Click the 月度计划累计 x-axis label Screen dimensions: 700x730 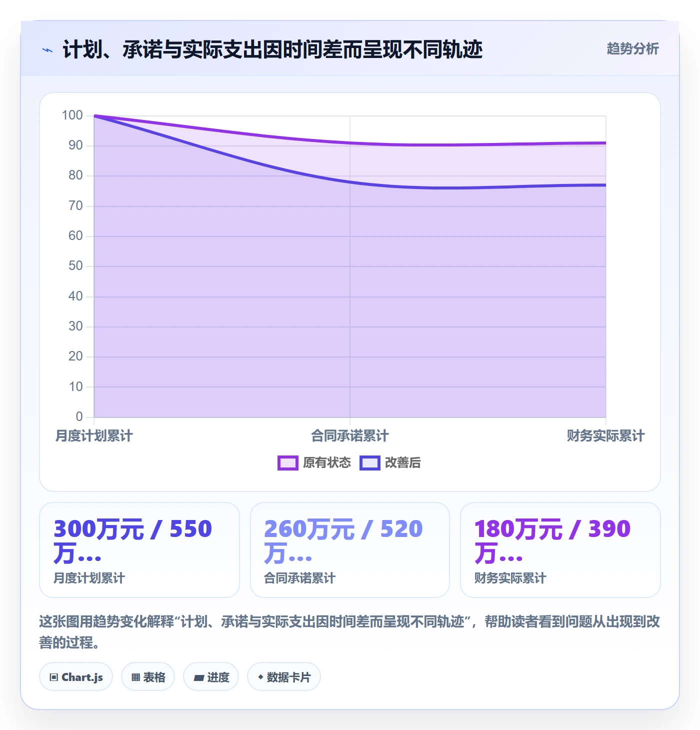(94, 436)
